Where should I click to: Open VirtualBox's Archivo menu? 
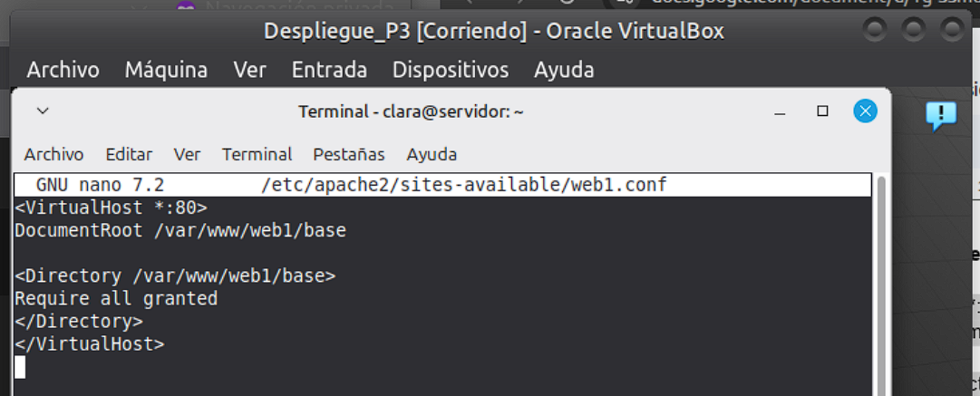pyautogui.click(x=63, y=70)
